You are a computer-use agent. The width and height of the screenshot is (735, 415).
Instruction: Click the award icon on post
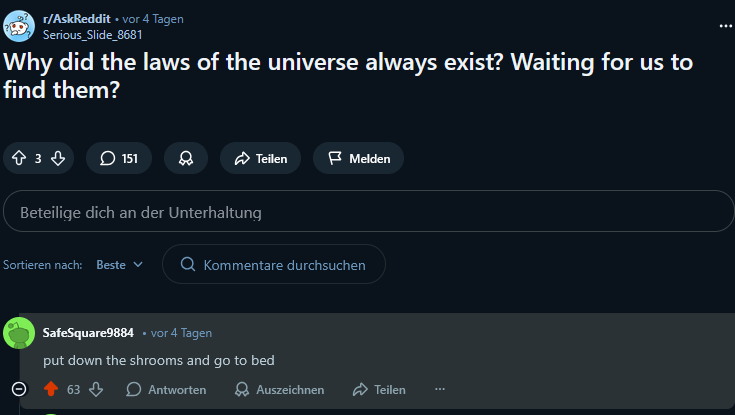tap(186, 158)
